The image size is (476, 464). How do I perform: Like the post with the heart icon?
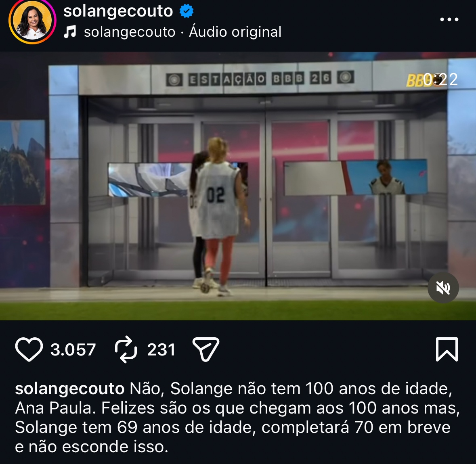tap(29, 349)
